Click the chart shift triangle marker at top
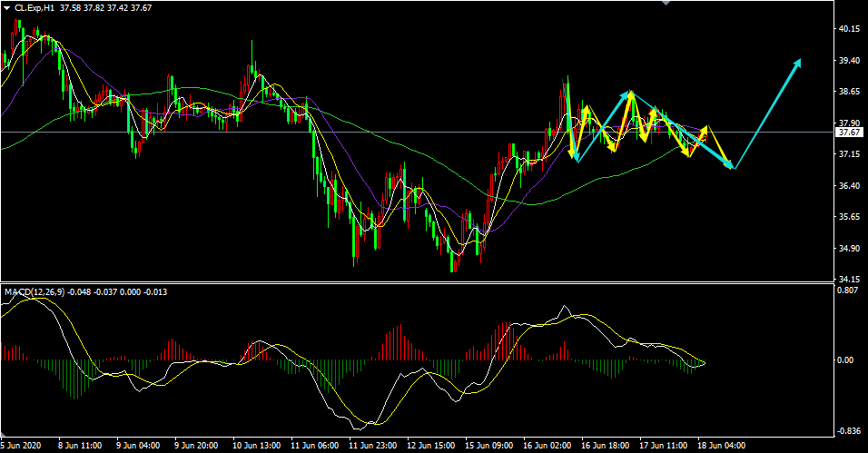This screenshot has height=453, width=868. coord(669,3)
